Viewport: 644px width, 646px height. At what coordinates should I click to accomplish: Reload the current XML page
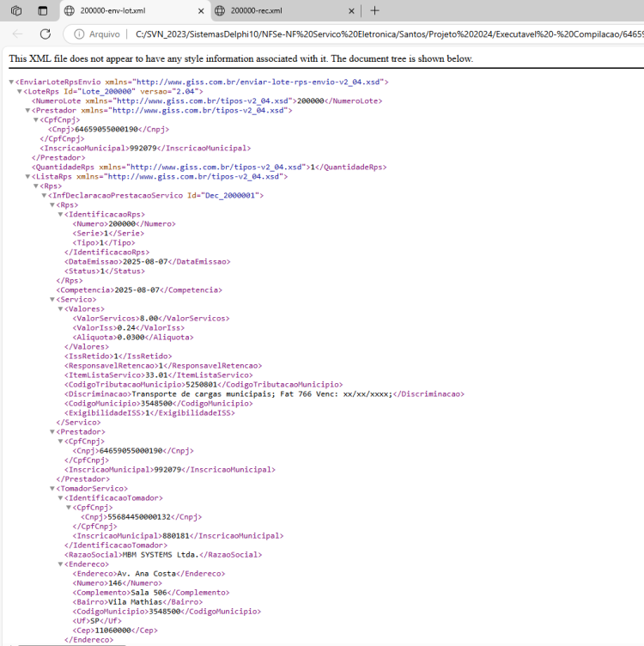click(x=46, y=34)
